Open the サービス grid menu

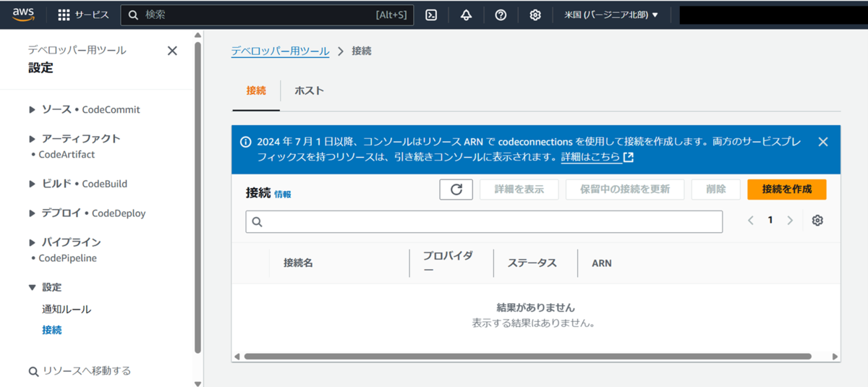[83, 14]
